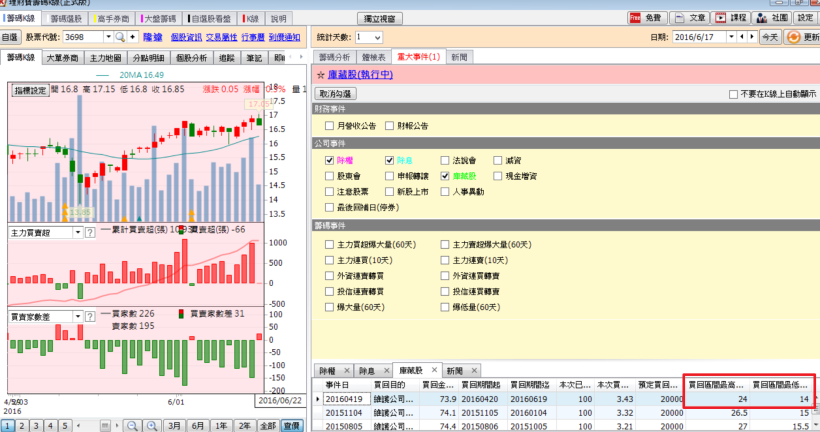Open the 課程 course video icon

coord(719,17)
